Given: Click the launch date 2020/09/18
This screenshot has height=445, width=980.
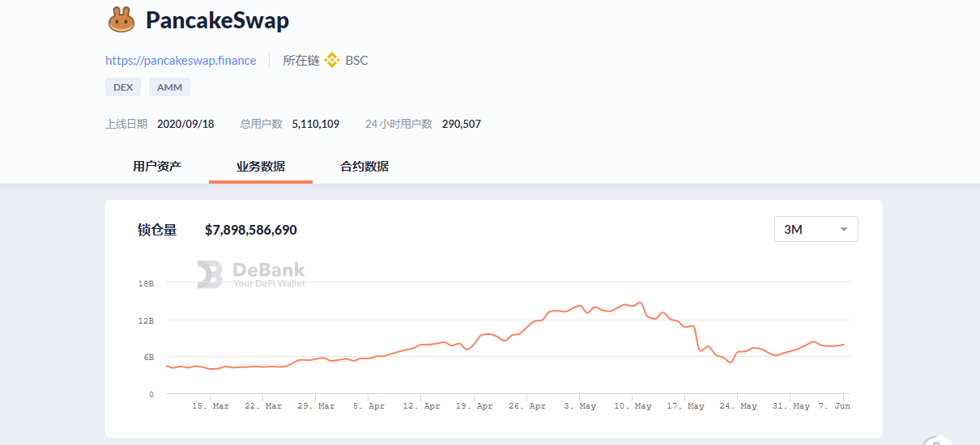Looking at the screenshot, I should 185,124.
